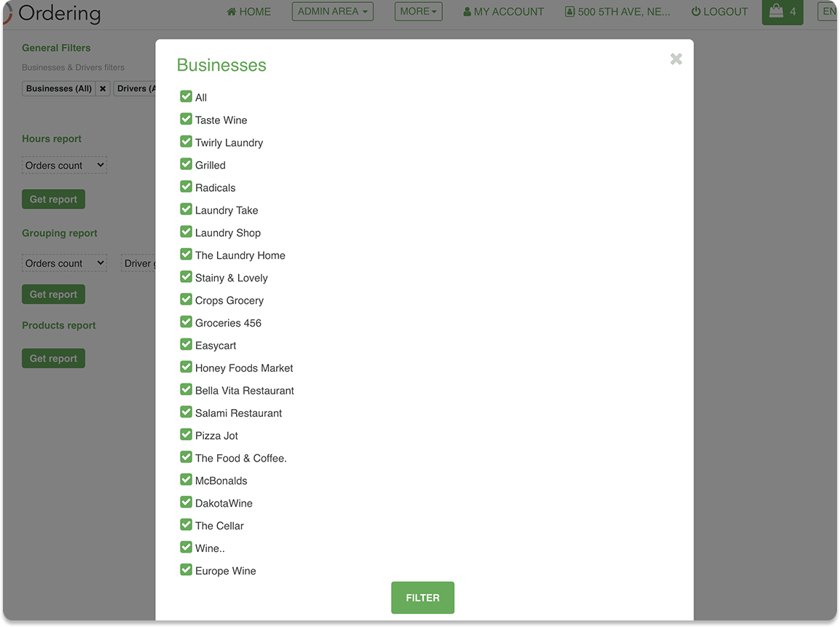The height and width of the screenshot is (627, 840).
Task: Close the Businesses dialog with the X
Action: [676, 59]
